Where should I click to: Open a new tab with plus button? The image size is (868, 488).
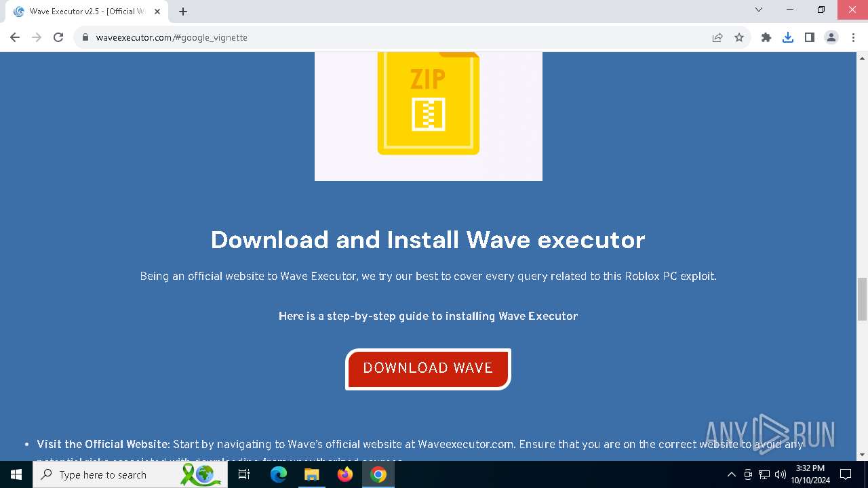tap(183, 12)
